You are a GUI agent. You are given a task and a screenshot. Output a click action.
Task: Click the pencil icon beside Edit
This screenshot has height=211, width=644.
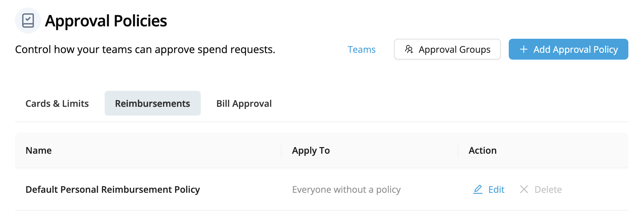pos(478,189)
